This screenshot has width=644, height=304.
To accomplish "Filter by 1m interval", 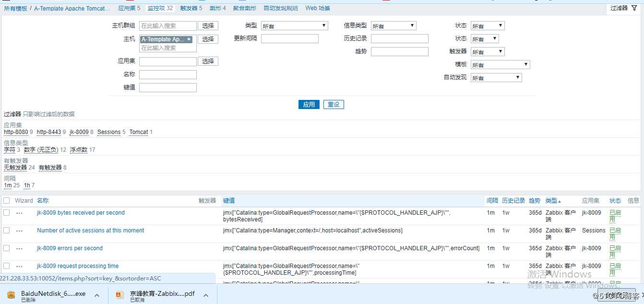I will [8, 185].
